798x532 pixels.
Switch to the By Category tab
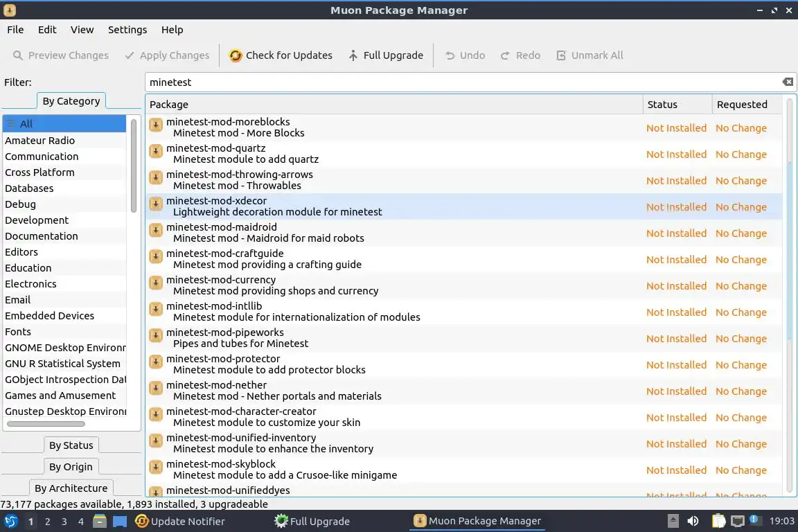point(71,101)
